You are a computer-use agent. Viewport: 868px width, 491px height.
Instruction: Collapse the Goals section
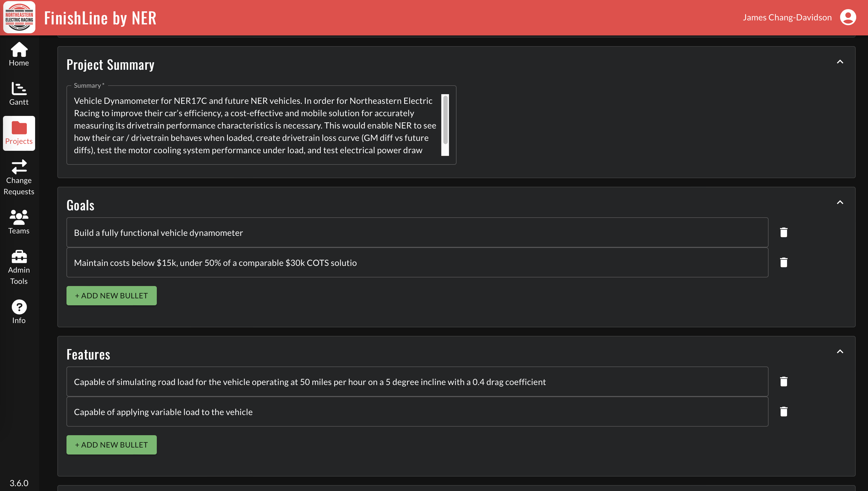840,202
